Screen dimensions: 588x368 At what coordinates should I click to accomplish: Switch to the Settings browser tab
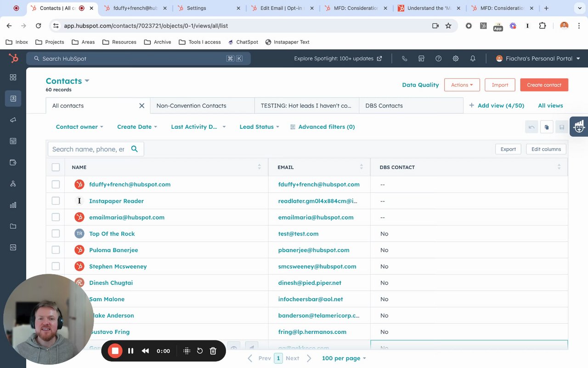(209, 8)
